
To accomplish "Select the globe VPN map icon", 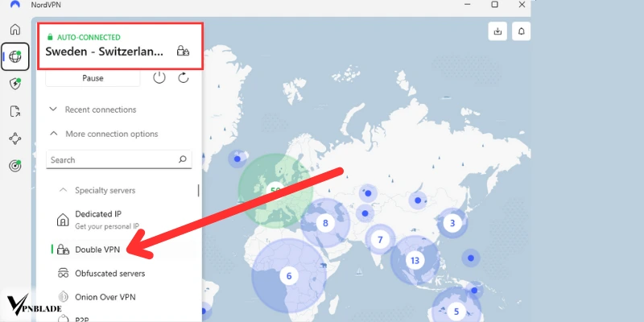I will [x=15, y=56].
